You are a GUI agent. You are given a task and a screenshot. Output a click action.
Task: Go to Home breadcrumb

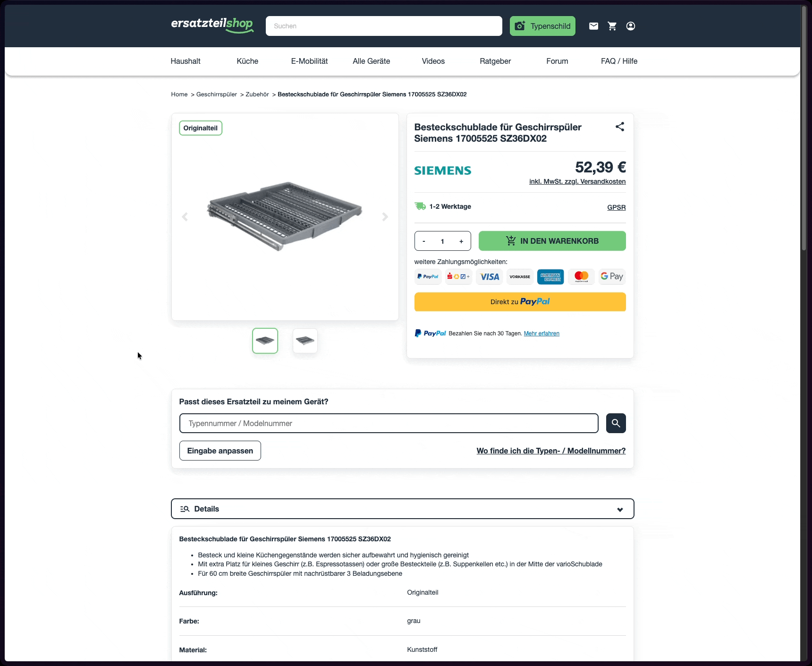click(179, 94)
